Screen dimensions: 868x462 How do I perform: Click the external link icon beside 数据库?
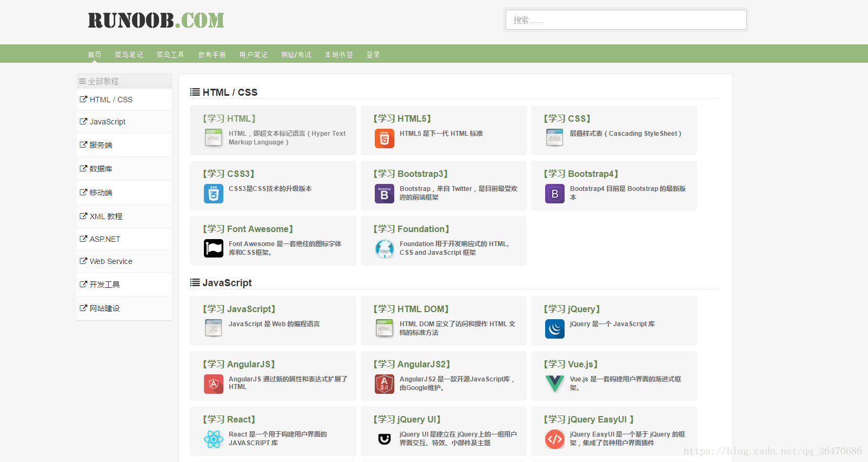coord(83,168)
